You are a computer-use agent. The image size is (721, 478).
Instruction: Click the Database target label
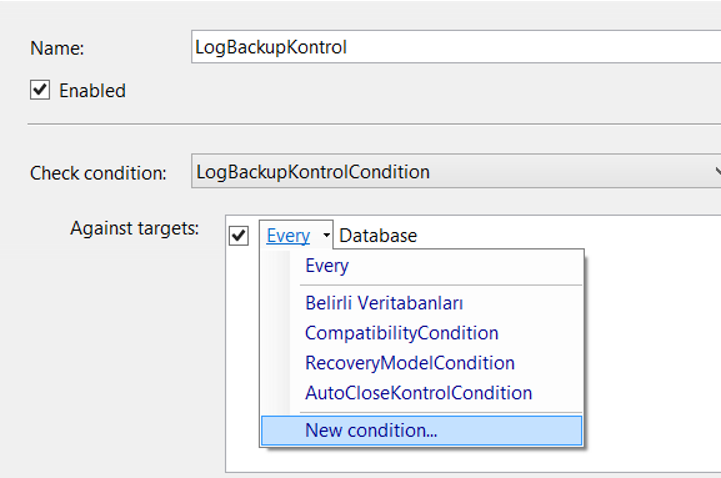pyautogui.click(x=378, y=236)
